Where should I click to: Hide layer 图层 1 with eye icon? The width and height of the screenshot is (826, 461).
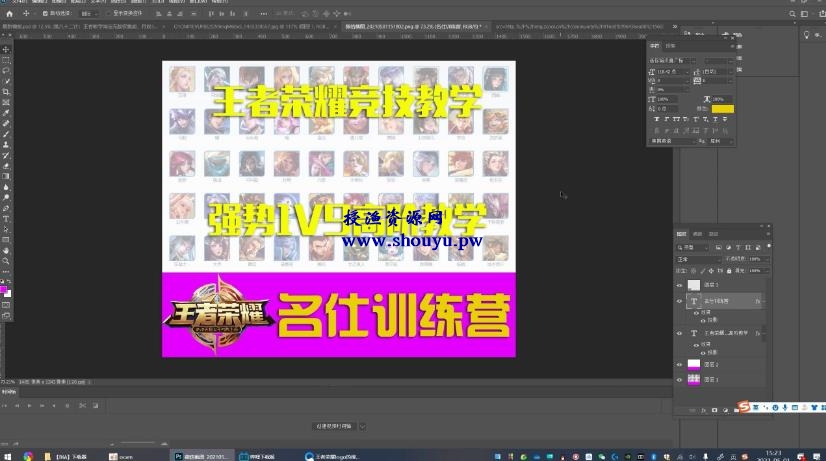[679, 379]
